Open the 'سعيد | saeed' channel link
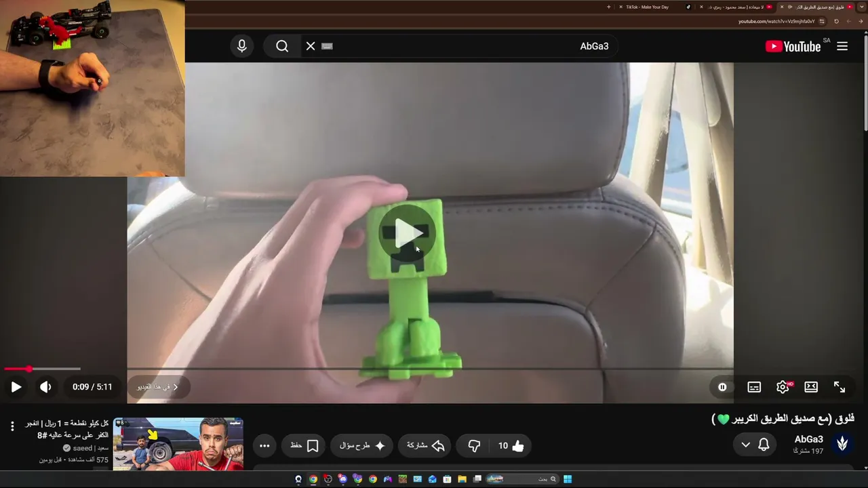 [x=91, y=448]
